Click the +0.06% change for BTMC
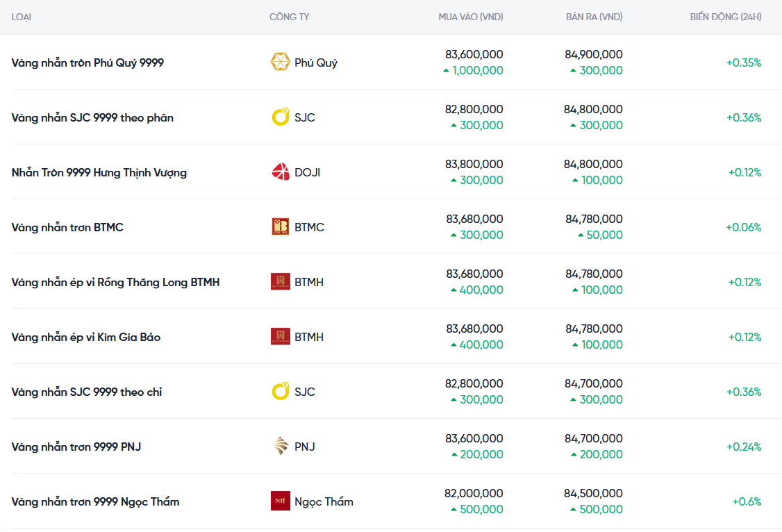Image resolution: width=782 pixels, height=532 pixels. 744,227
